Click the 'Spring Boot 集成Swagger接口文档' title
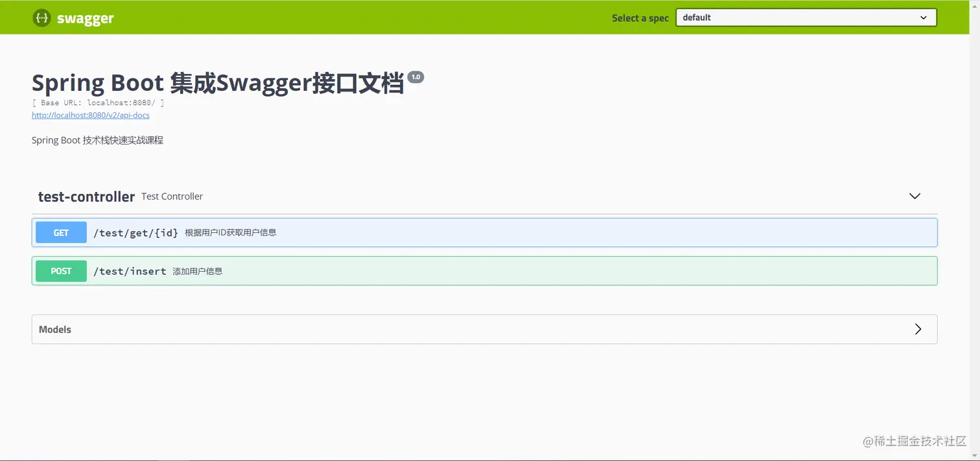 pyautogui.click(x=214, y=82)
